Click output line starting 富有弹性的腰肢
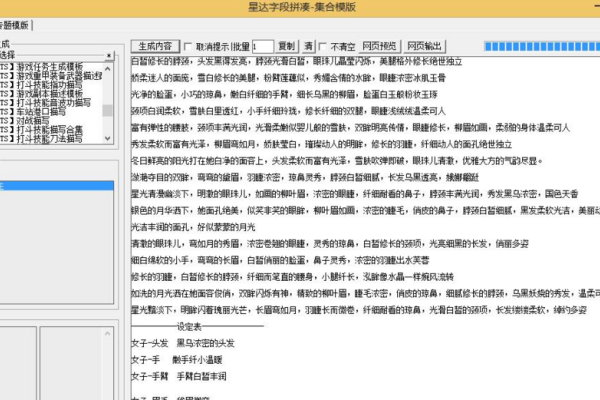 (x=351, y=128)
